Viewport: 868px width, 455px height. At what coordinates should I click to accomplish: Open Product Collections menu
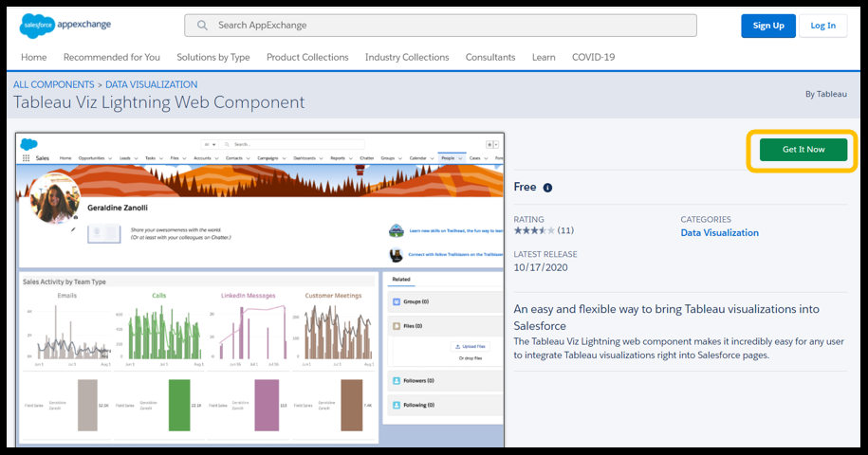click(307, 57)
